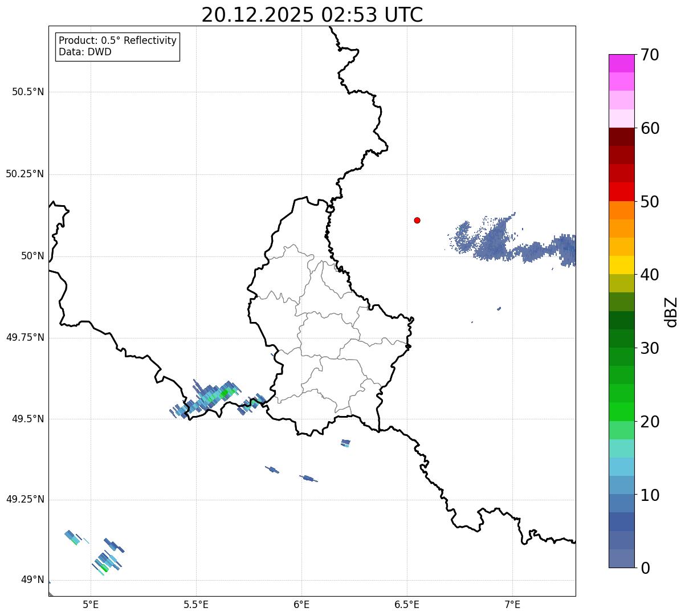Click the 49.25°N latitude label
The width and height of the screenshot is (685, 616).
point(25,499)
